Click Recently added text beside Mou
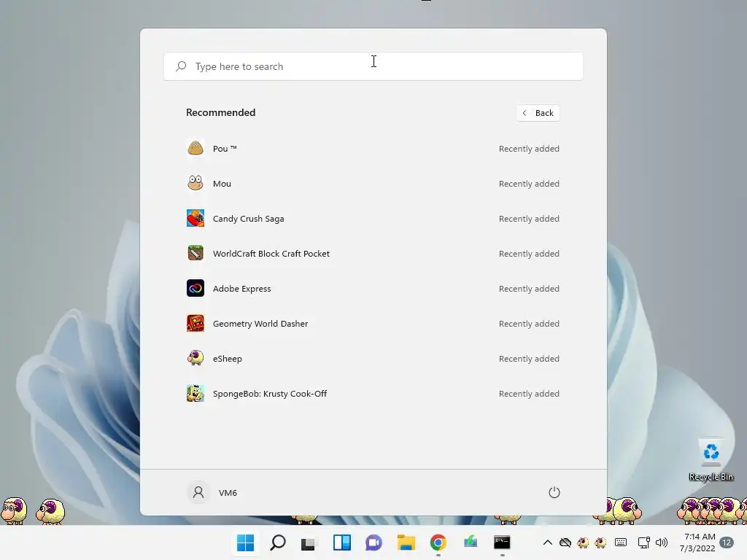 pos(529,183)
